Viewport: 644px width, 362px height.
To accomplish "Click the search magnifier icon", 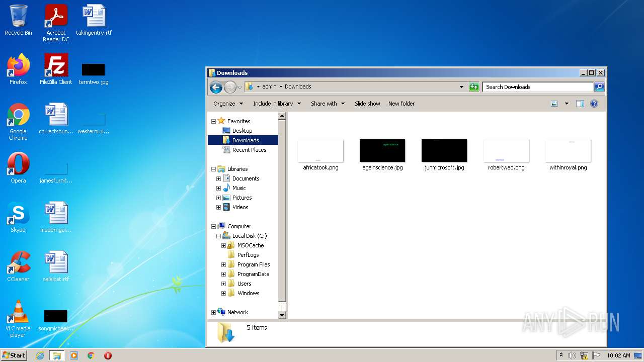I will 599,87.
